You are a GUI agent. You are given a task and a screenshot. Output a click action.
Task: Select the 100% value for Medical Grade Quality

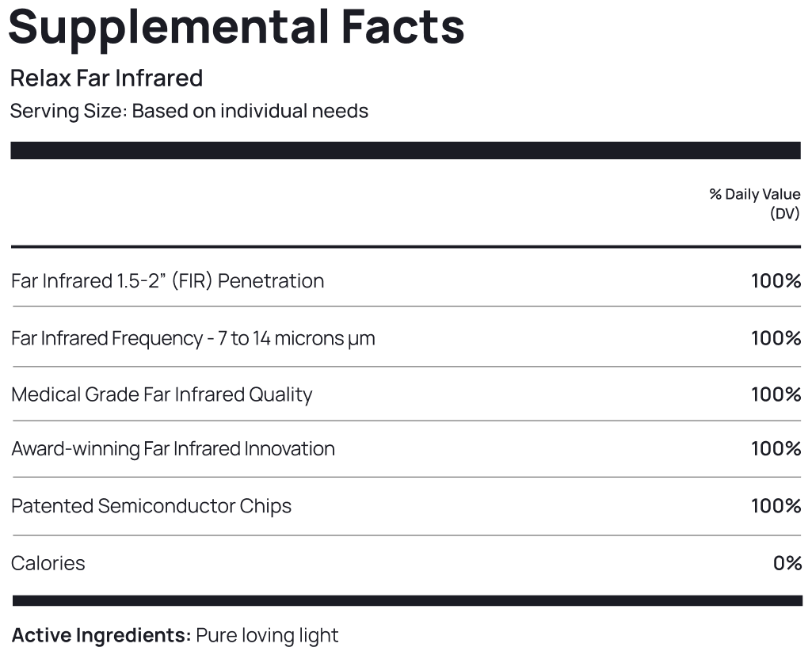(x=776, y=394)
